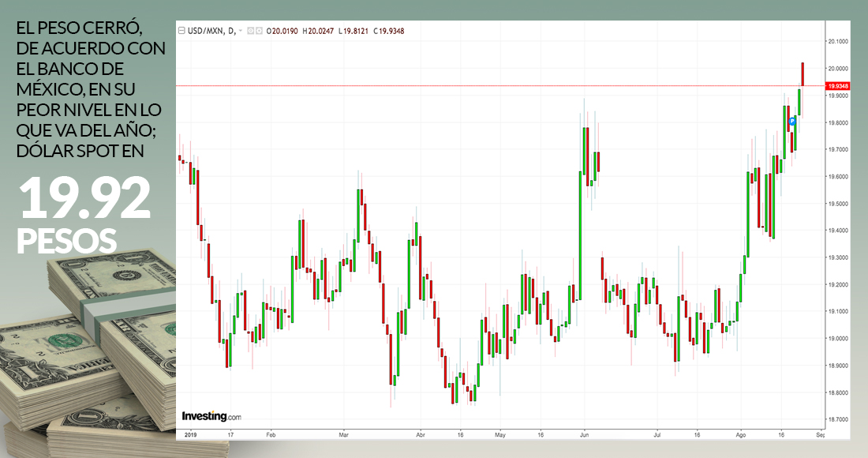This screenshot has width=868, height=458.
Task: Click the Feb label on the time axis
Action: (270, 434)
